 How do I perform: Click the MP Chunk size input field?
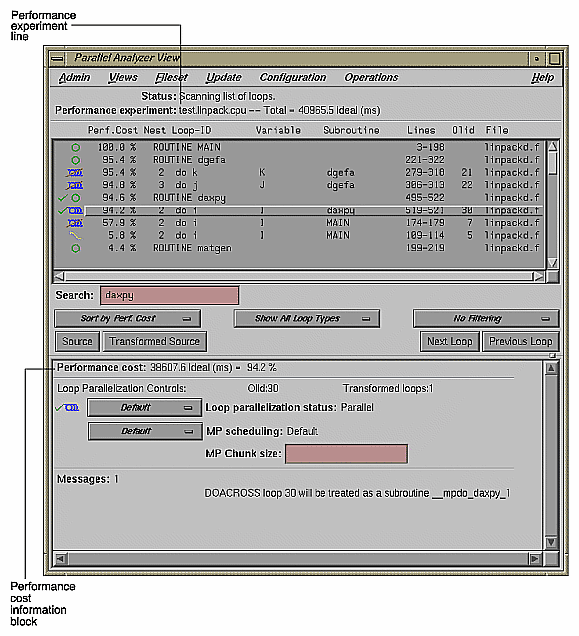click(347, 453)
